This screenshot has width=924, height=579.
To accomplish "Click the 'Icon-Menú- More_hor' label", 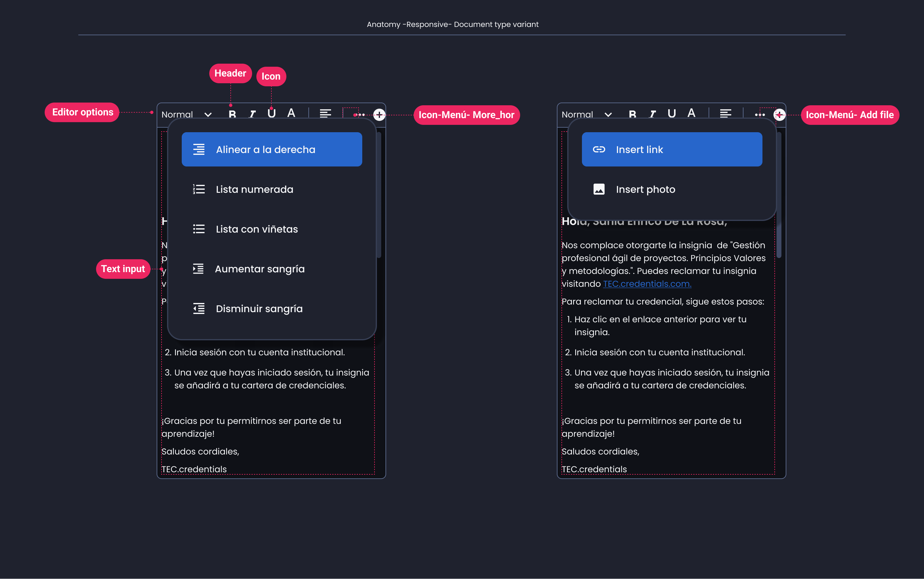I will [466, 115].
